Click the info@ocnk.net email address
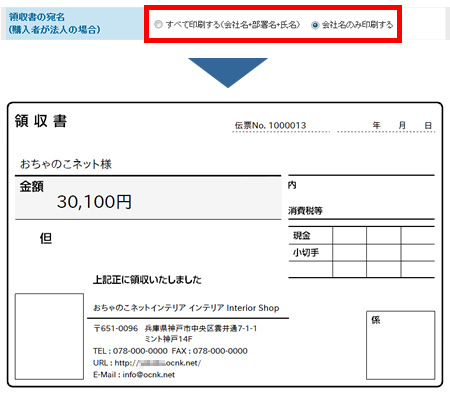 coord(149,375)
